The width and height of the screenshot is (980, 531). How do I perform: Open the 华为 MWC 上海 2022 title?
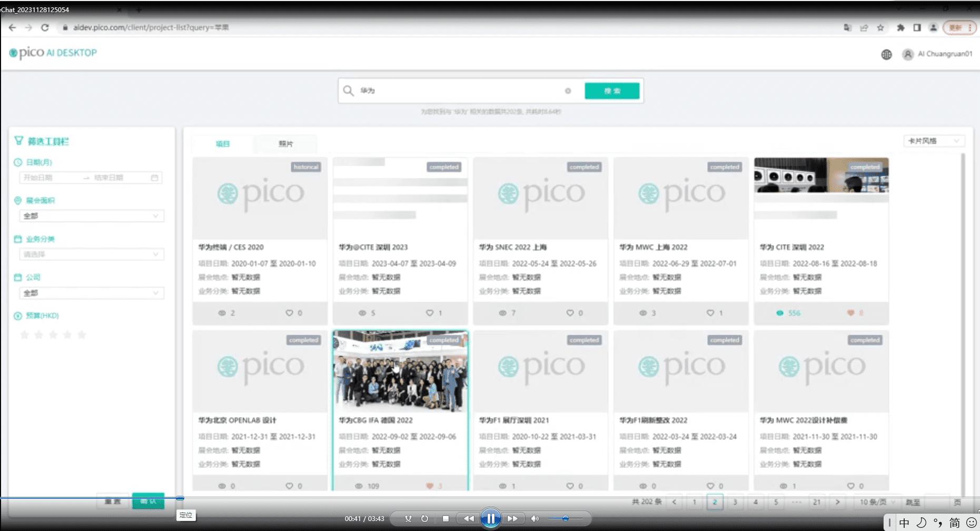point(653,247)
